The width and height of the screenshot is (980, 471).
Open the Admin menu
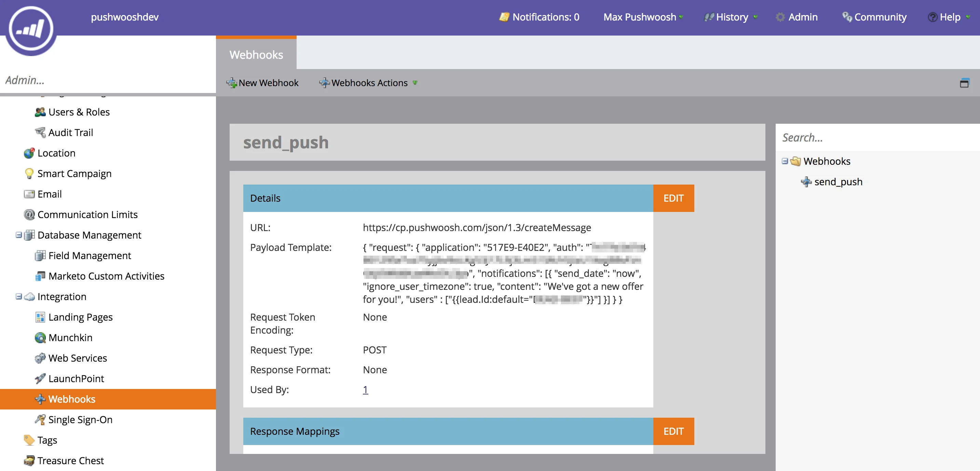pyautogui.click(x=803, y=17)
